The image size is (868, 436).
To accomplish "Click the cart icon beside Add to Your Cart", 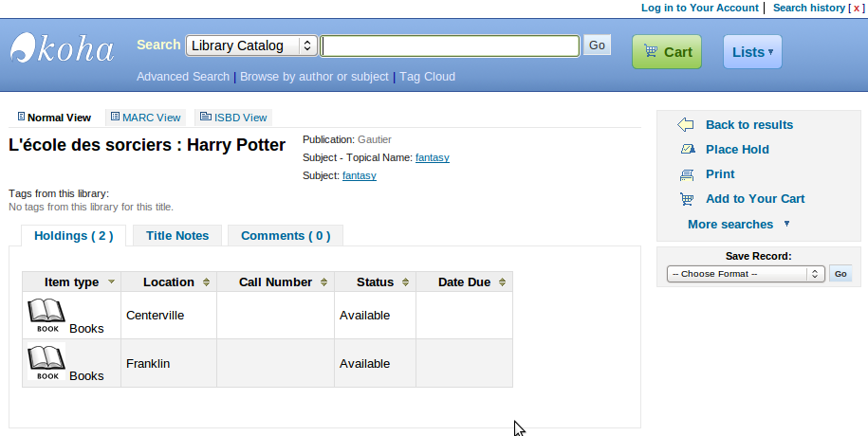I will 687,199.
